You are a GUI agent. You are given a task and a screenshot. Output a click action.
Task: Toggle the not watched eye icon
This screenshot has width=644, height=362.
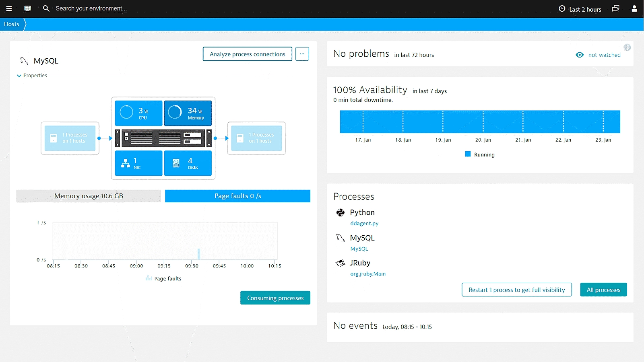point(580,55)
